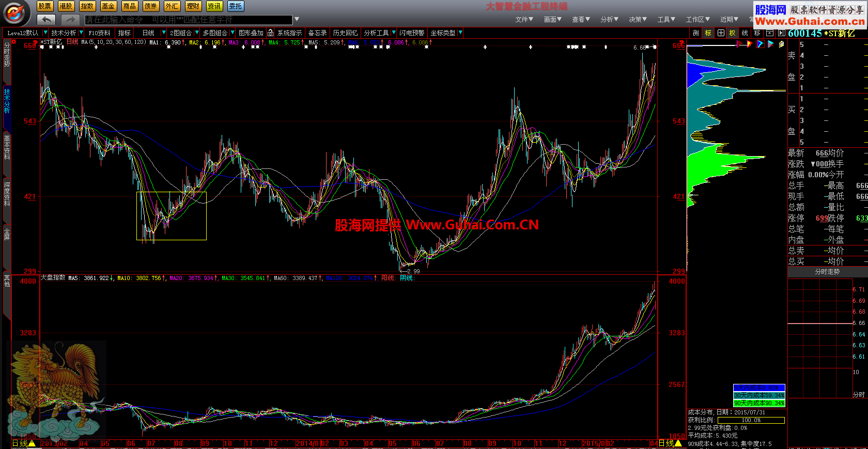Open the 决策 menu
The width and height of the screenshot is (868, 449).
click(638, 20)
